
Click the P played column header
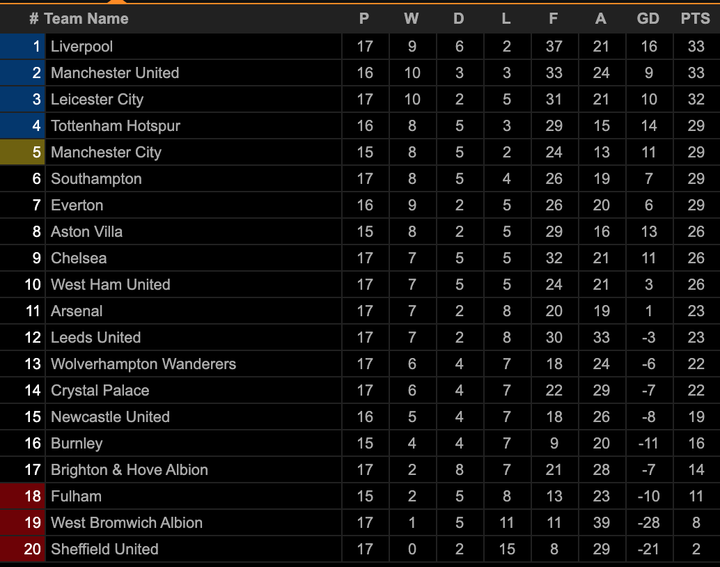[364, 18]
